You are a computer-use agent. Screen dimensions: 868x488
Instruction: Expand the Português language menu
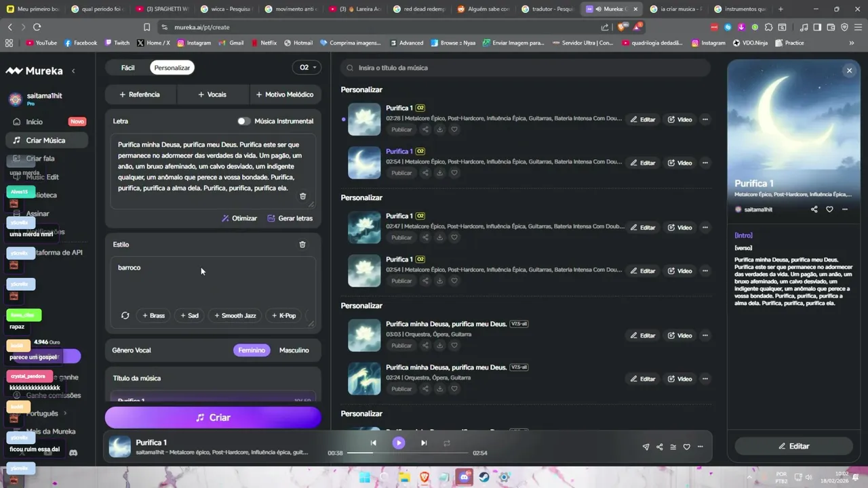[x=46, y=413]
